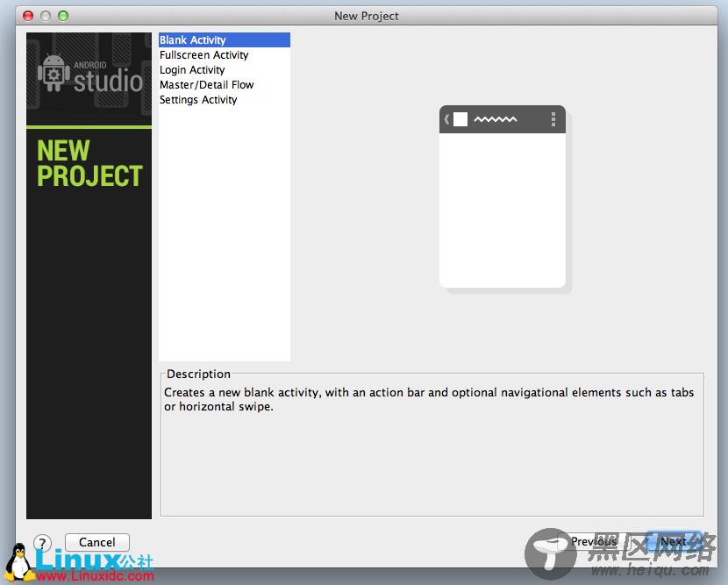This screenshot has width=728, height=585.
Task: Minimize the New Project window
Action: pos(46,16)
